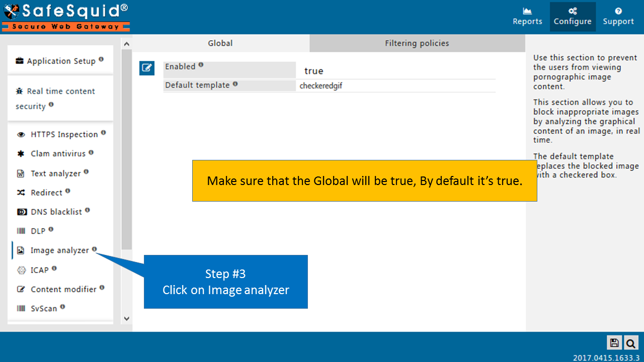Click the DLP barcode icon
644x362 pixels.
pyautogui.click(x=21, y=231)
